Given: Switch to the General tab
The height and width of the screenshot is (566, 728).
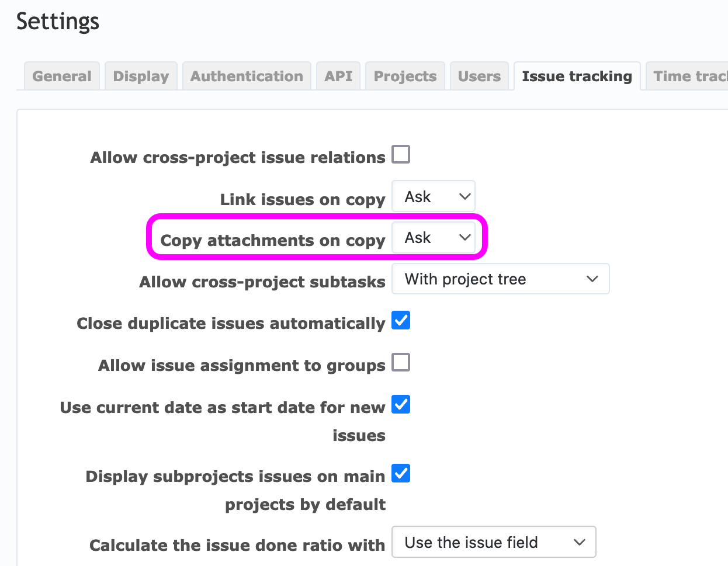Looking at the screenshot, I should (62, 76).
